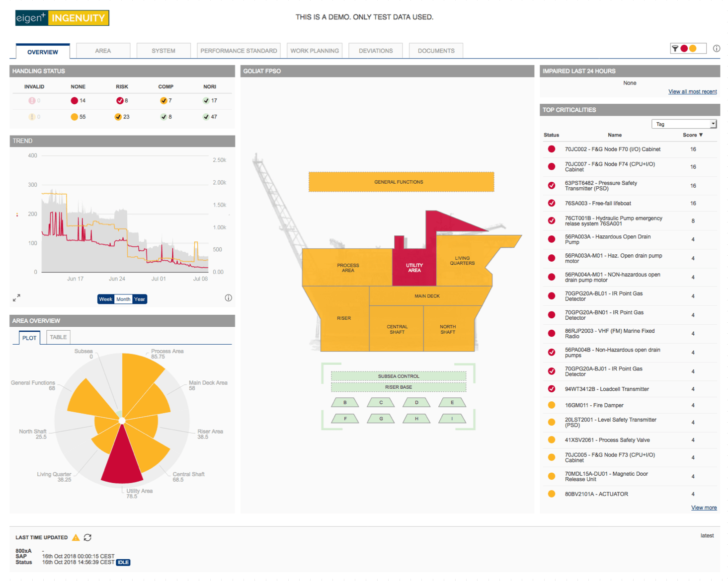This screenshot has height=581, width=728.
Task: Click the View all most recent link
Action: pos(692,91)
